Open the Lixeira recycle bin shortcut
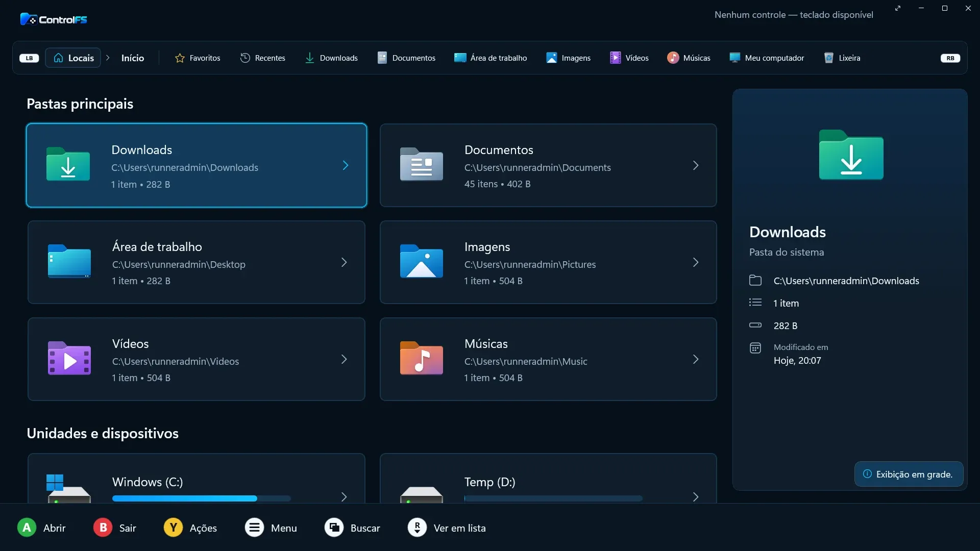This screenshot has height=551, width=980. (x=842, y=58)
